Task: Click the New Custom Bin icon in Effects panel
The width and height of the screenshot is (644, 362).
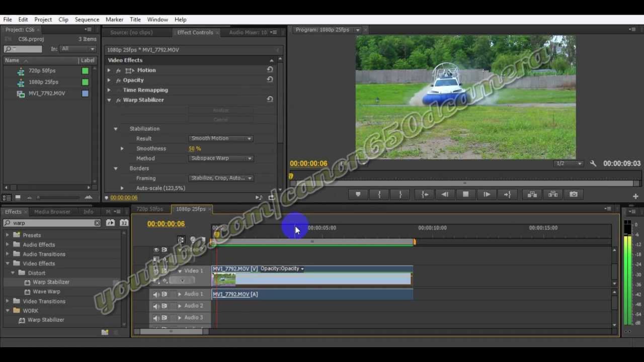Action: pos(105,332)
